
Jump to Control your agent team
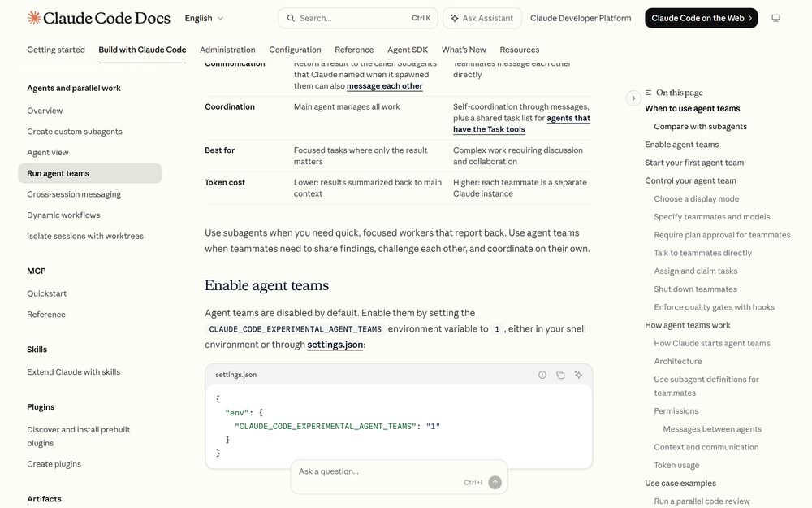[690, 181]
